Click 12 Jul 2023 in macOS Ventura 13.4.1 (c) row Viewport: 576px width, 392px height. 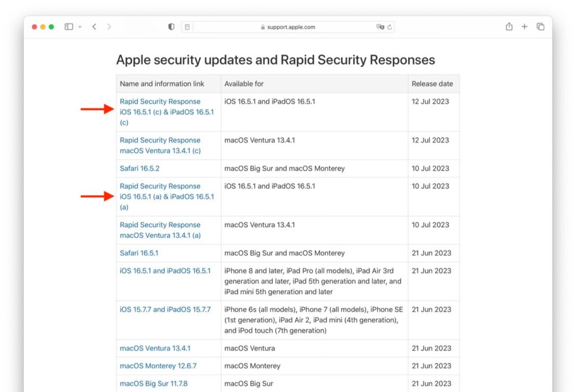click(430, 140)
